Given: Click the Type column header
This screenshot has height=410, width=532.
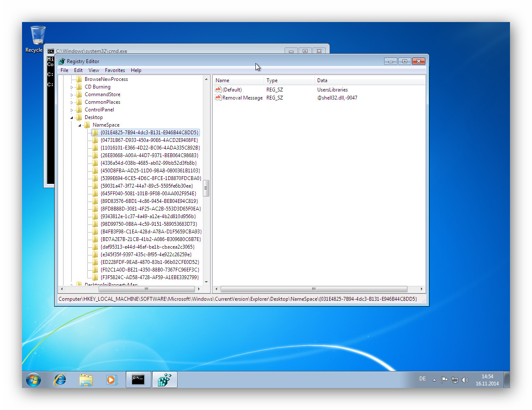Looking at the screenshot, I should [288, 80].
